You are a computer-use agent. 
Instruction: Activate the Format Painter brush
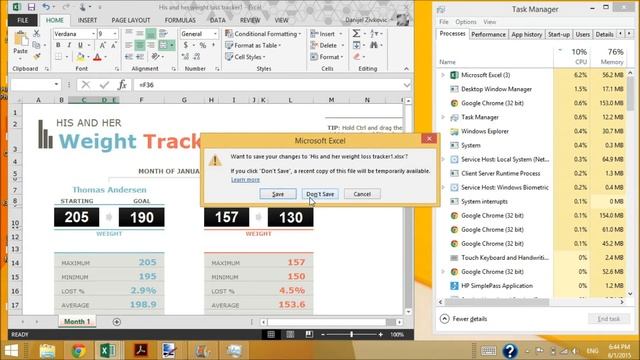pos(36,57)
